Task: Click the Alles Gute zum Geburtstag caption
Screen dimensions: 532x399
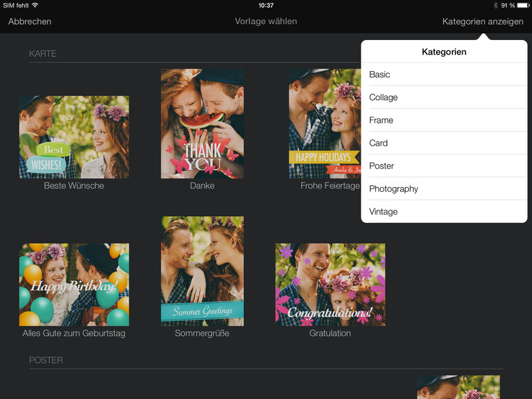Action: click(x=74, y=333)
